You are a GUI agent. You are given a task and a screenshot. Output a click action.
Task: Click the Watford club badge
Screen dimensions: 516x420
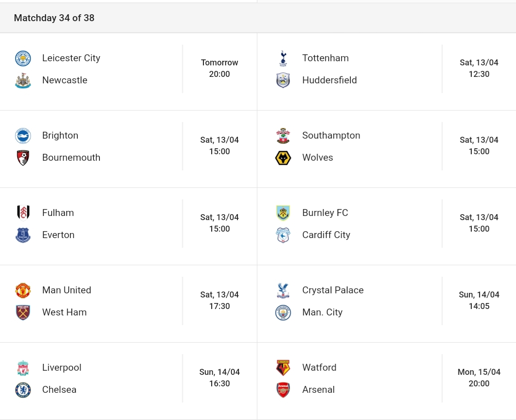click(283, 368)
